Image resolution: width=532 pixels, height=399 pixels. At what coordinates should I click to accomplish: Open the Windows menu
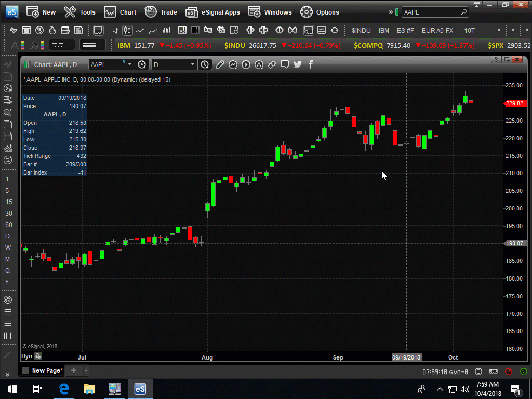(270, 12)
